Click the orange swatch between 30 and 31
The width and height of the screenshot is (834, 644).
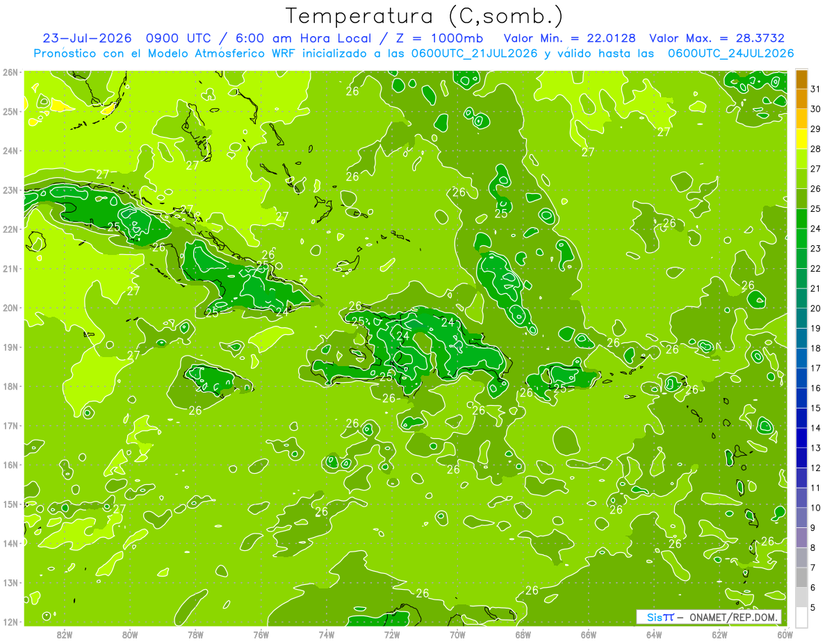tap(801, 99)
